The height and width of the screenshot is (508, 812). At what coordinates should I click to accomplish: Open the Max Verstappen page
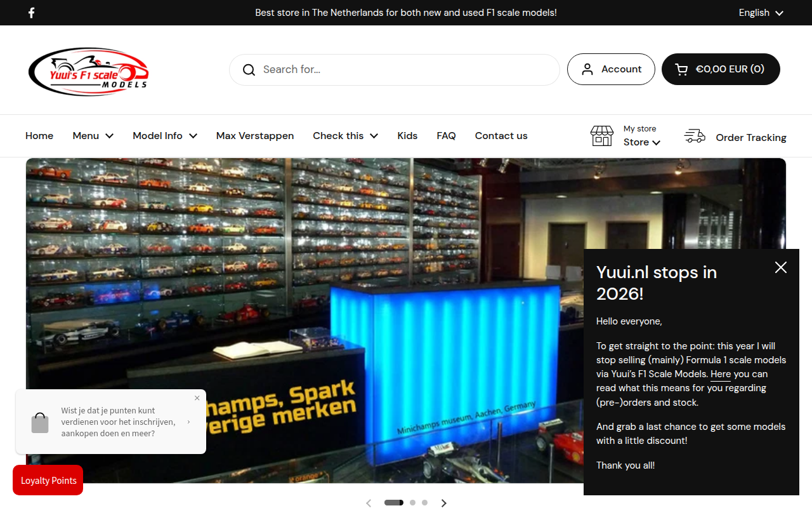click(255, 136)
